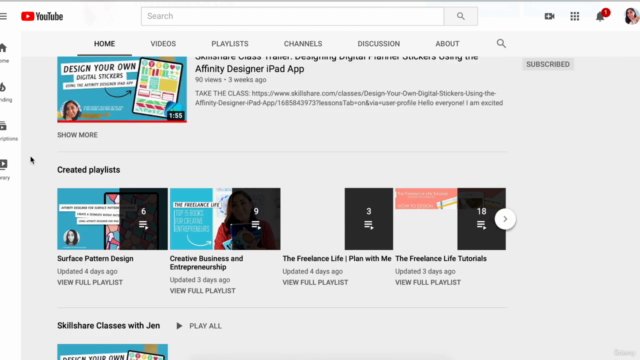This screenshot has width=640, height=360.
Task: Click playlist icon on Creative Business thumbnail
Action: point(256,224)
